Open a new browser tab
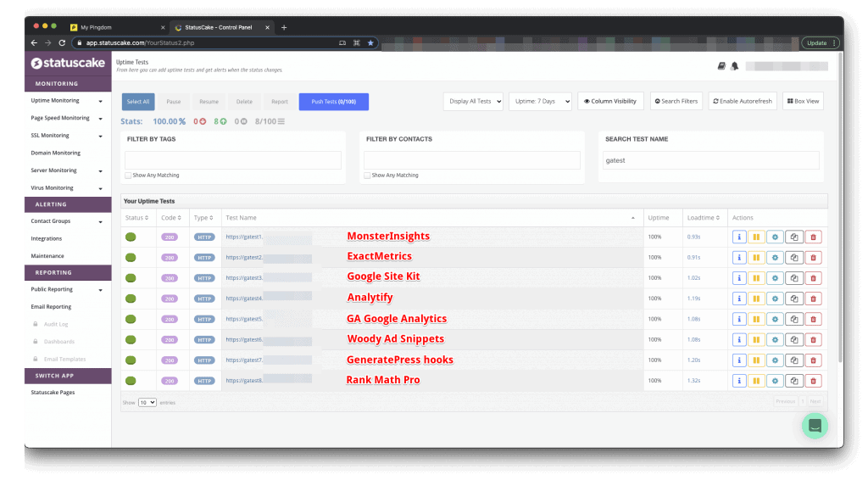The height and width of the screenshot is (480, 868). pos(284,27)
